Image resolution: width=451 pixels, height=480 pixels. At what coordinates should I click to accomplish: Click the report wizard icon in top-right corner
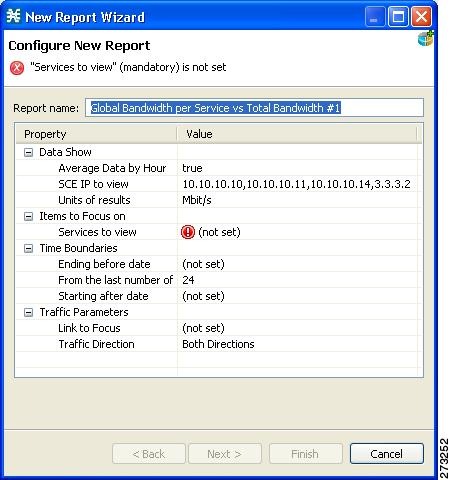(426, 38)
